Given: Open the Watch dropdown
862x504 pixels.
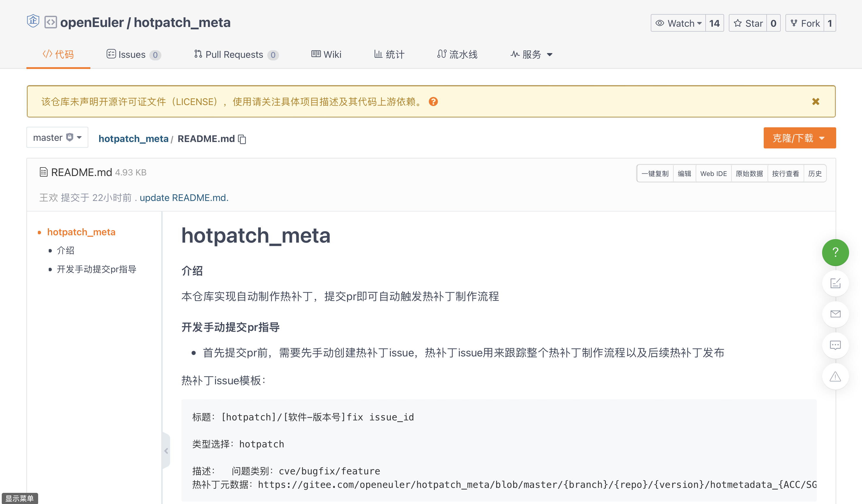Looking at the screenshot, I should point(678,23).
